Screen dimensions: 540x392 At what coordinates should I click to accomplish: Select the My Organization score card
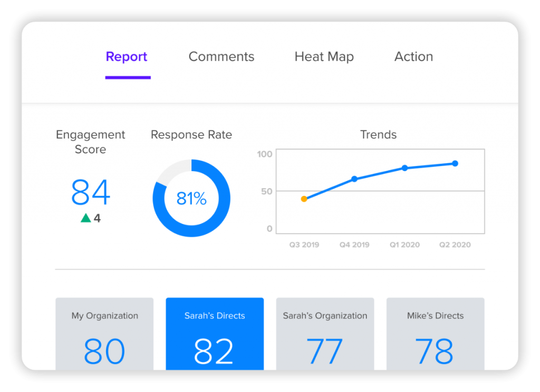coord(104,334)
